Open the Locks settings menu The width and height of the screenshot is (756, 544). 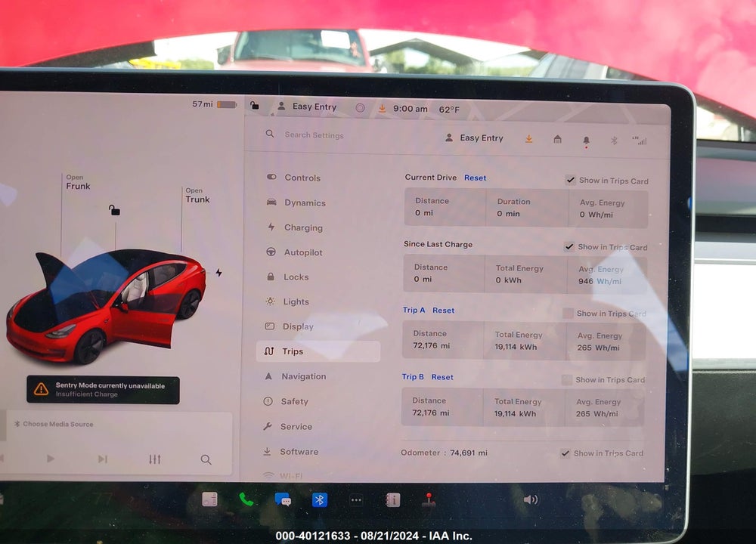287,277
